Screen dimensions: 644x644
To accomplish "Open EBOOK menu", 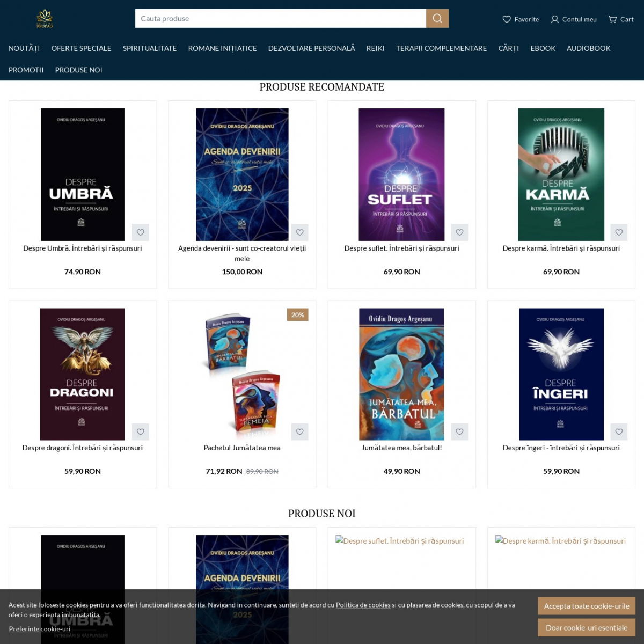I will point(543,48).
